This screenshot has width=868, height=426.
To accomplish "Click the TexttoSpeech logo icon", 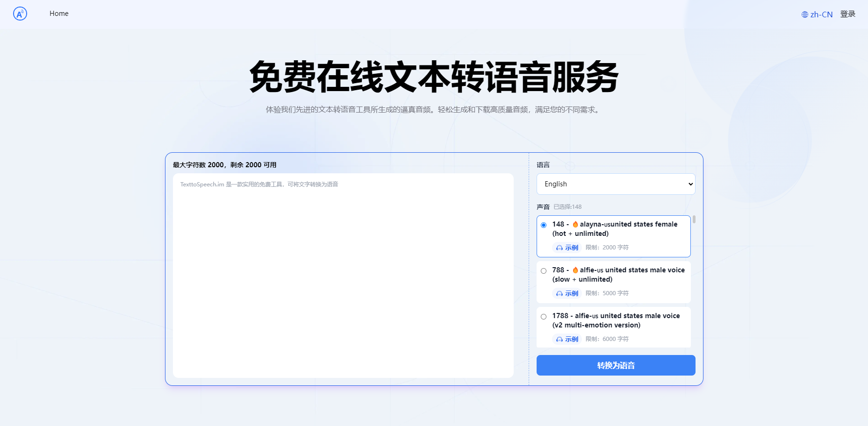I will (20, 14).
